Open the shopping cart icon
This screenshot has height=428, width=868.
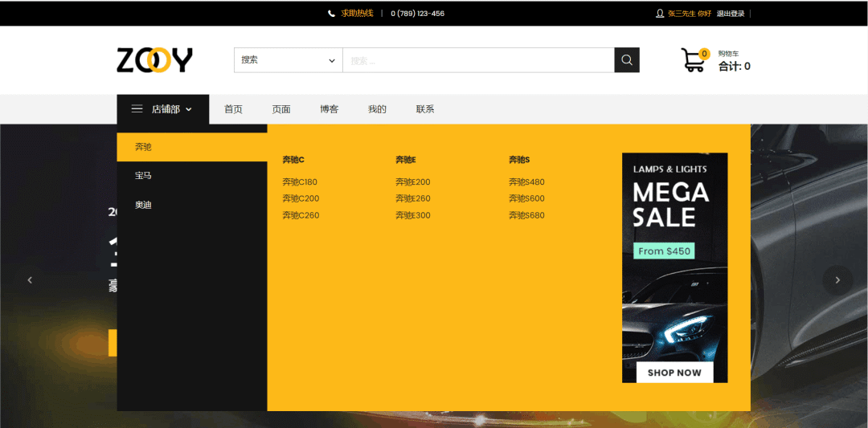click(x=693, y=60)
